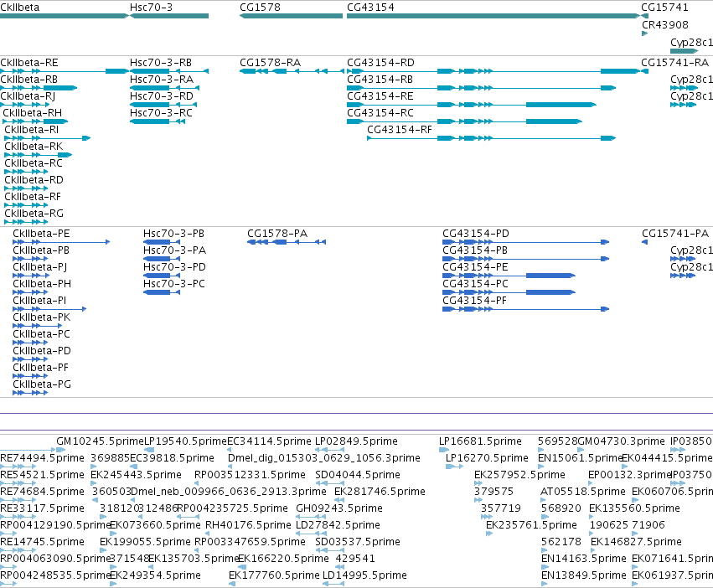Screen dimensions: 713x588
Task: Select protein Hsc70-3-PC
Action: (162, 292)
